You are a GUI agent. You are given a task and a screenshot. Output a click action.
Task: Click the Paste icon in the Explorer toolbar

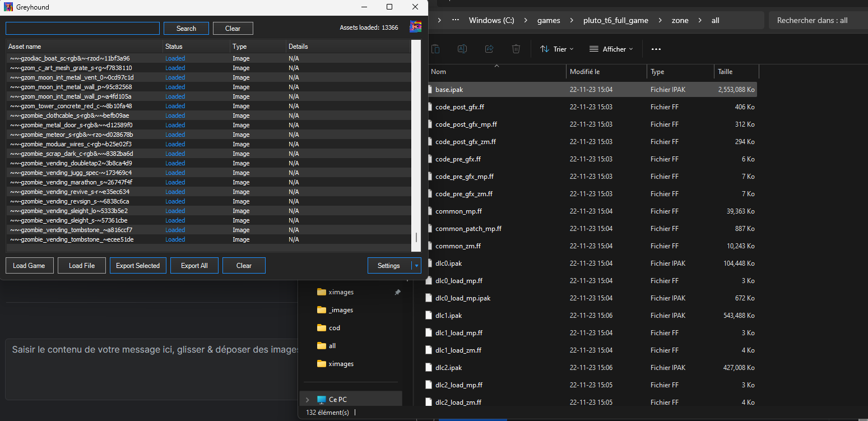coord(435,49)
